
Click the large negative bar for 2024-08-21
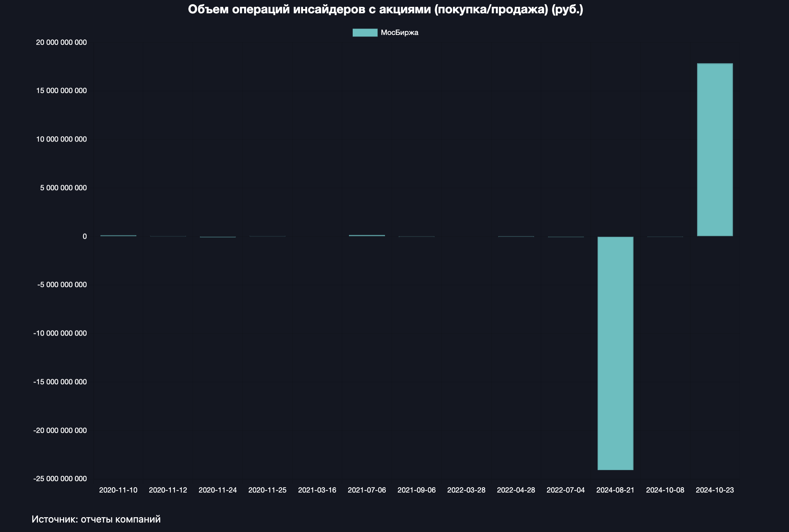pos(615,353)
